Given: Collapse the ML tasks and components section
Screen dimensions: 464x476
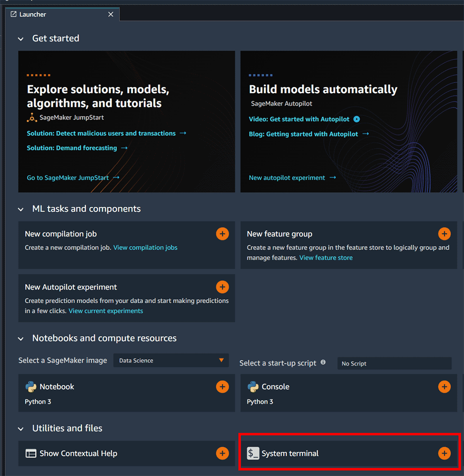Looking at the screenshot, I should point(20,209).
